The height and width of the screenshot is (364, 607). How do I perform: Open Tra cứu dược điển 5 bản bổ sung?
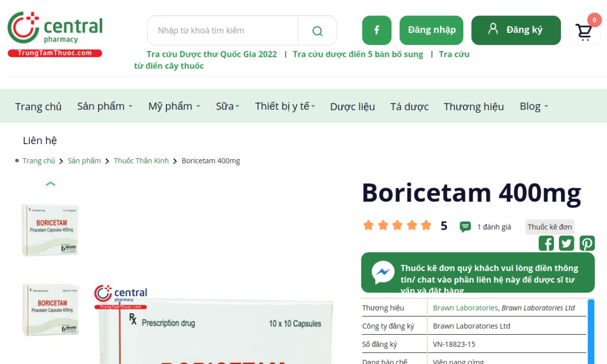(358, 54)
